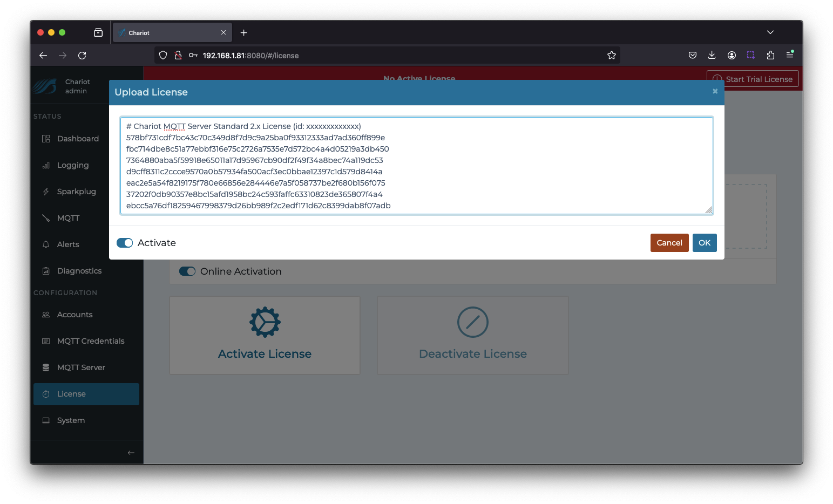Expand the list-all-tabs chevron
The height and width of the screenshot is (504, 833).
coord(770,32)
